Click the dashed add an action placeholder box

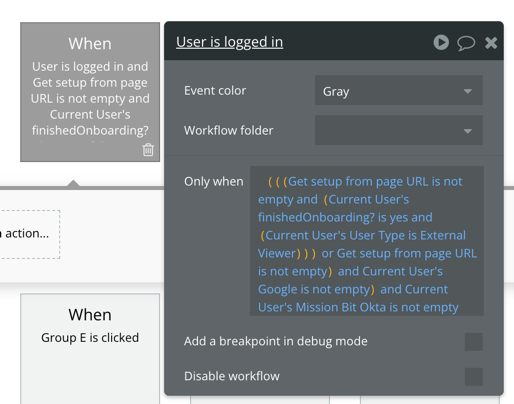click(x=29, y=234)
